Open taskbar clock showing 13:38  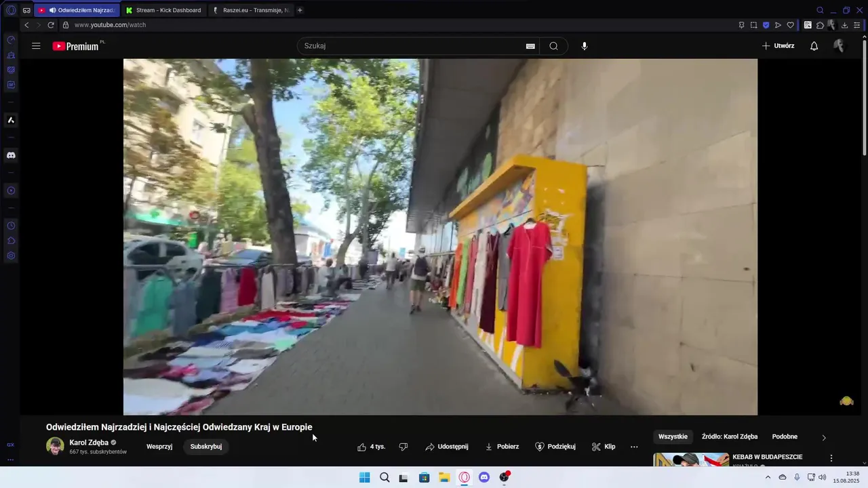(x=848, y=477)
